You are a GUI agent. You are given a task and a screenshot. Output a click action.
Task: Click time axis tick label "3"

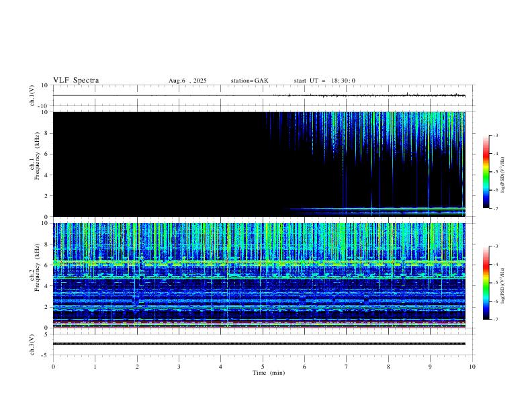point(179,367)
